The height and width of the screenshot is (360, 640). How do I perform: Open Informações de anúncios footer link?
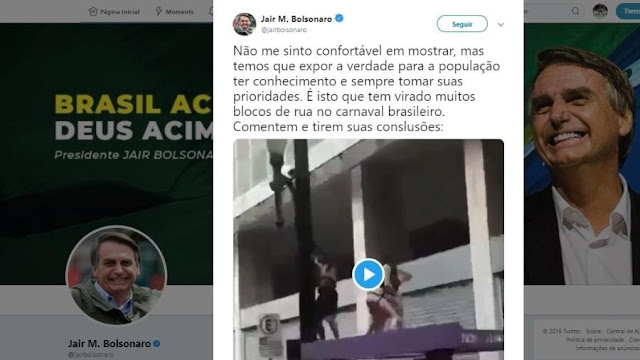[608, 348]
